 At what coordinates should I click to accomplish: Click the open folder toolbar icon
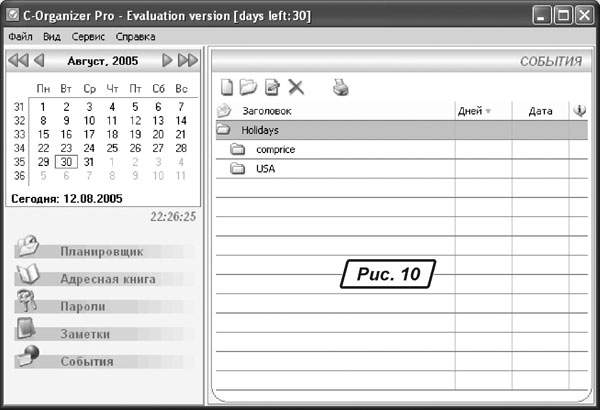pos(249,88)
